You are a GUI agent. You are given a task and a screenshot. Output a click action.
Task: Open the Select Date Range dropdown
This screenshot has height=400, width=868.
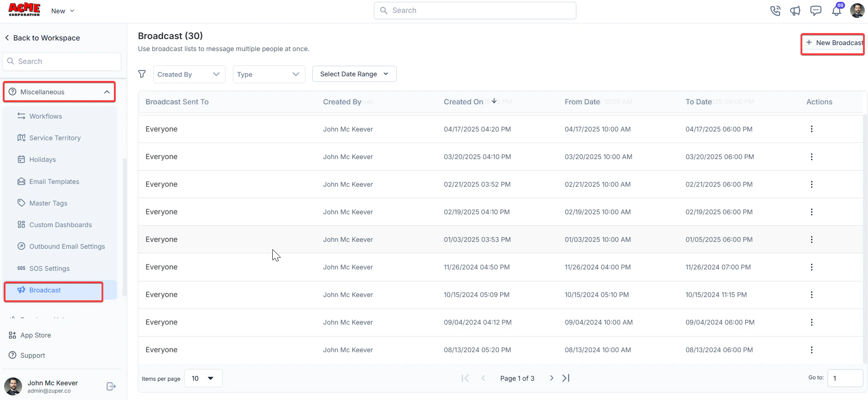[x=354, y=74]
